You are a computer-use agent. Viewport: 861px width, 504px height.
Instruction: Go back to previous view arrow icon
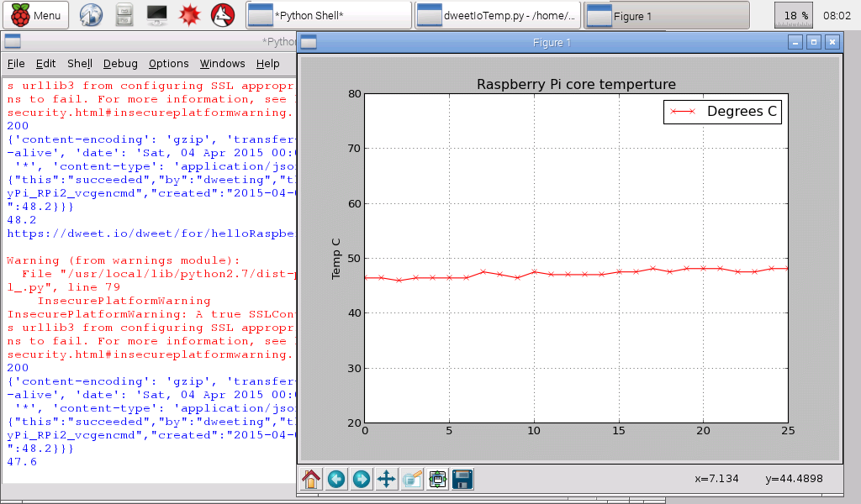pyautogui.click(x=336, y=479)
